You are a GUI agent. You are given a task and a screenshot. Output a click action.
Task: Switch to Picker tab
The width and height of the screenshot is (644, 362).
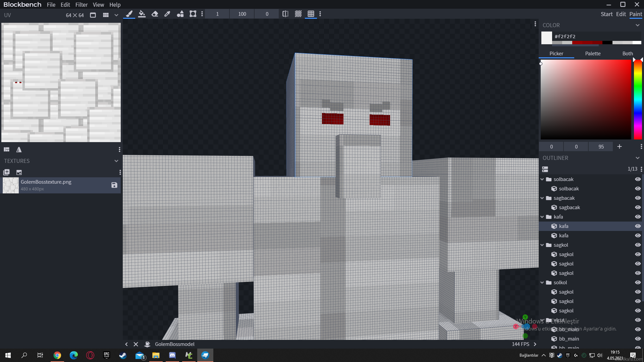556,54
